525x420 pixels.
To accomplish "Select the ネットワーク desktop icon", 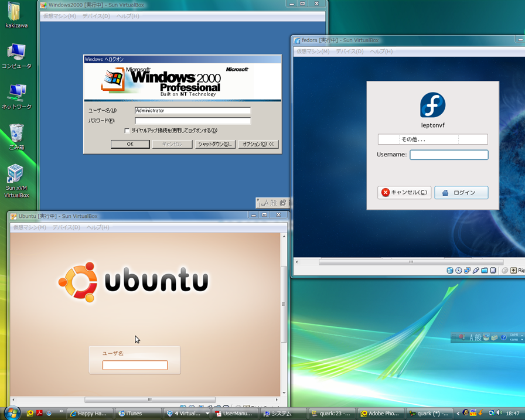I will (x=16, y=97).
